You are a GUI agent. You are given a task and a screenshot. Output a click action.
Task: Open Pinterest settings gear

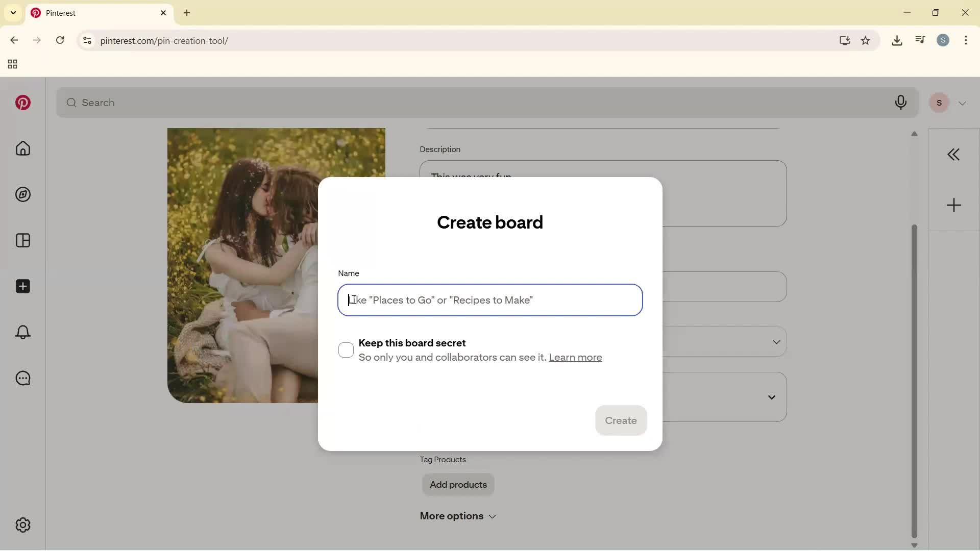[x=22, y=525]
